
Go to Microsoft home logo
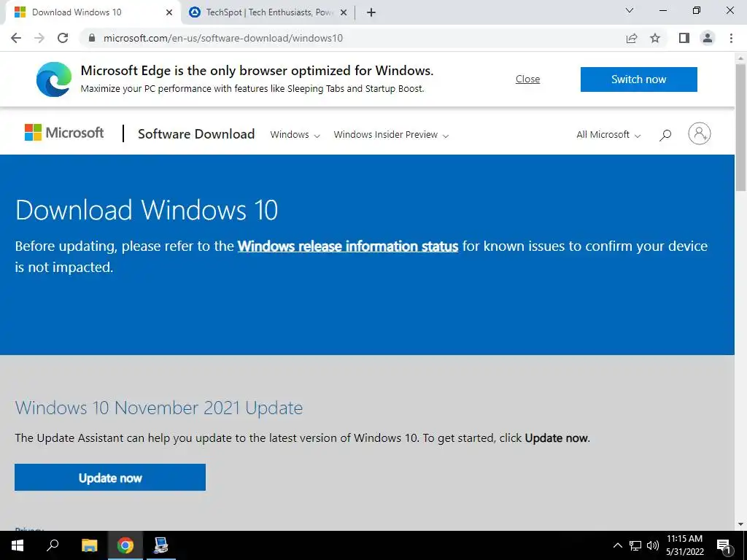tap(64, 133)
